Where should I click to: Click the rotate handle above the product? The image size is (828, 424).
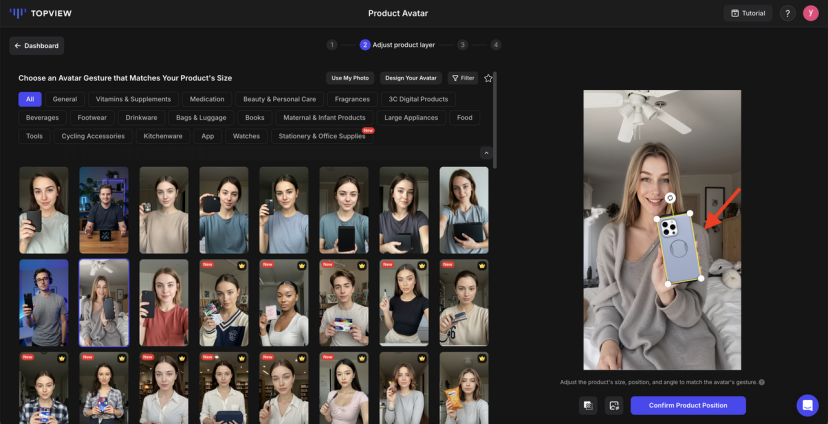670,198
